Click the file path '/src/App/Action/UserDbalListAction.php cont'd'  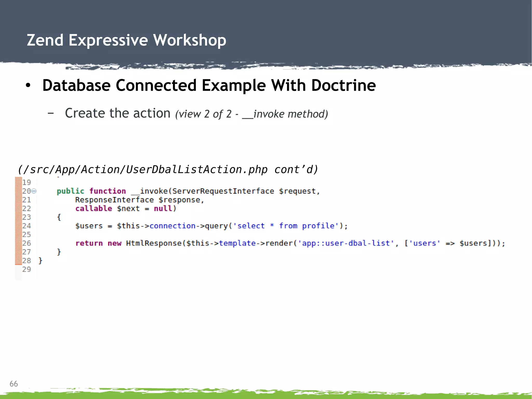pyautogui.click(x=168, y=169)
